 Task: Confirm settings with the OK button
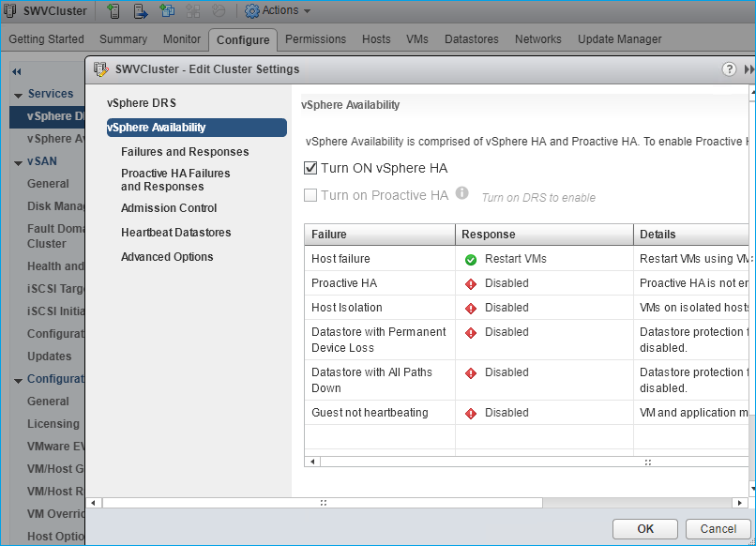645,529
